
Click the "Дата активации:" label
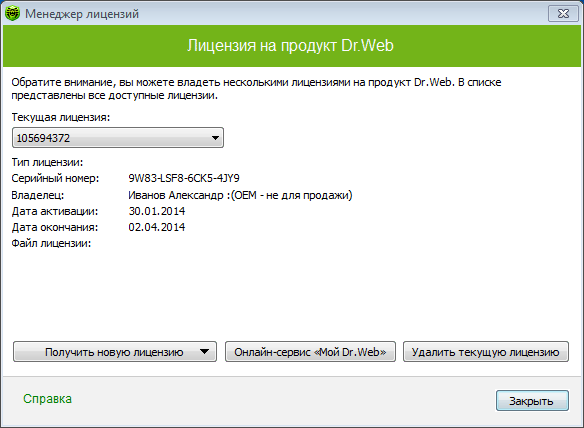coord(55,211)
